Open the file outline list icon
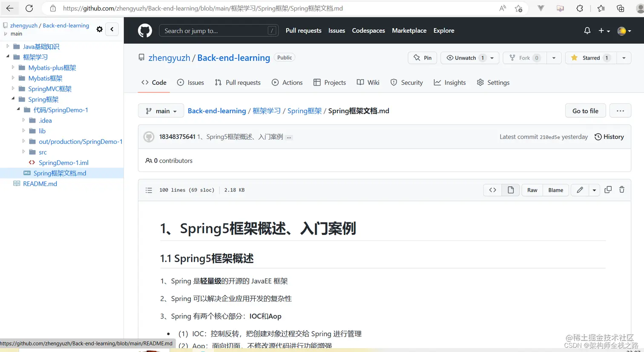 pyautogui.click(x=149, y=190)
